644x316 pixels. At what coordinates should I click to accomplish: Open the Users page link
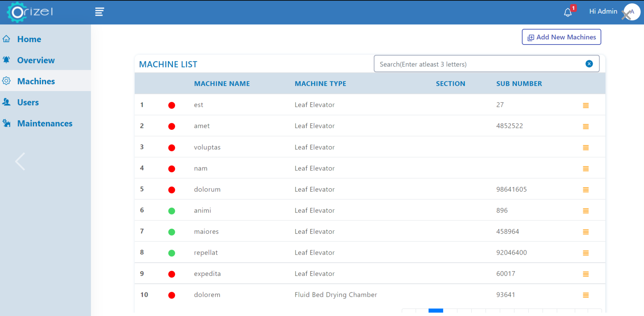(28, 102)
